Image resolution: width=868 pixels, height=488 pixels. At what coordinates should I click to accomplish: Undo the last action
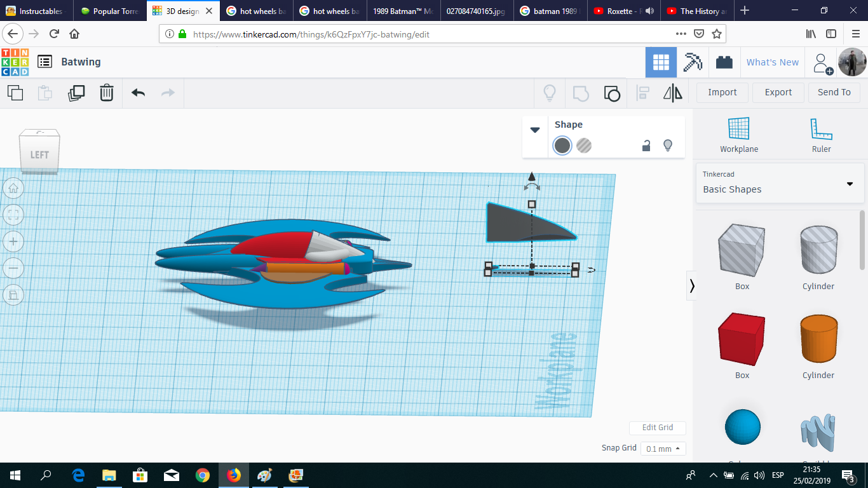(x=138, y=93)
